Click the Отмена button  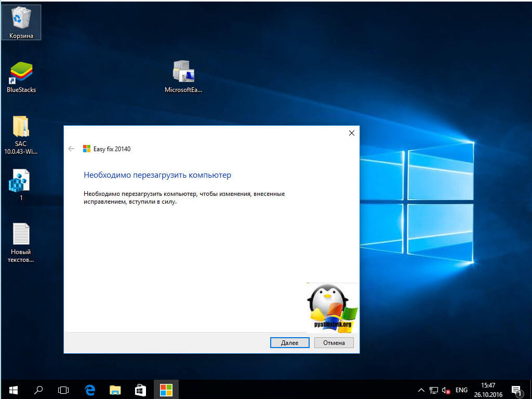(x=334, y=343)
